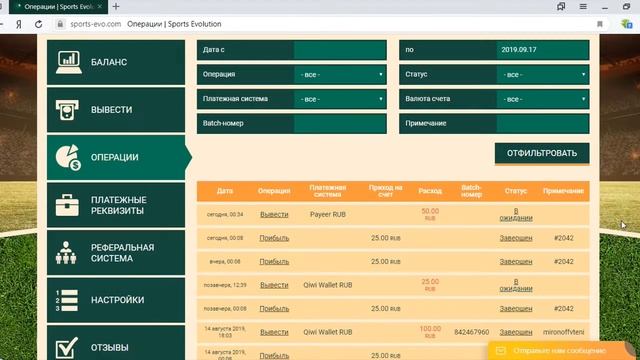Click the Yandex Я home icon
640x360 pixels.
[x=19, y=24]
